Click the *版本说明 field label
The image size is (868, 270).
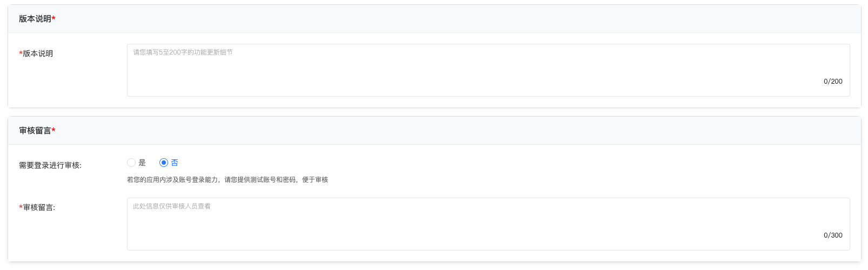pyautogui.click(x=38, y=53)
